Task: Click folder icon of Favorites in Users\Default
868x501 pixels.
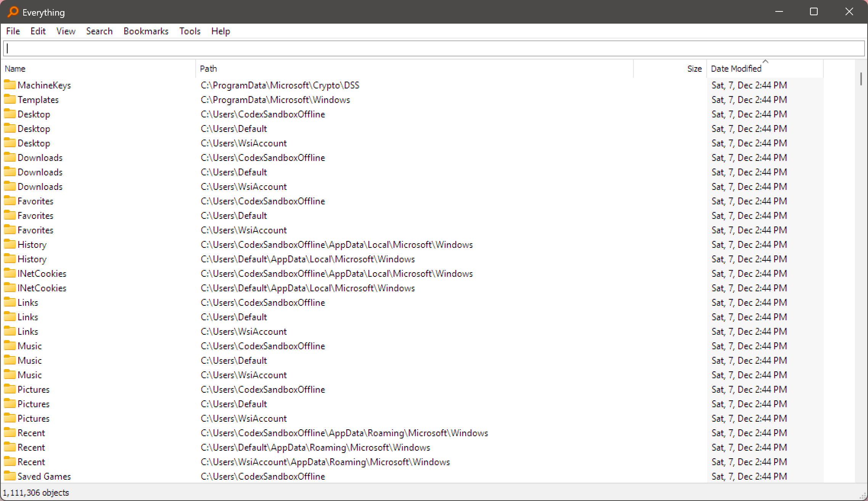Action: click(x=10, y=215)
